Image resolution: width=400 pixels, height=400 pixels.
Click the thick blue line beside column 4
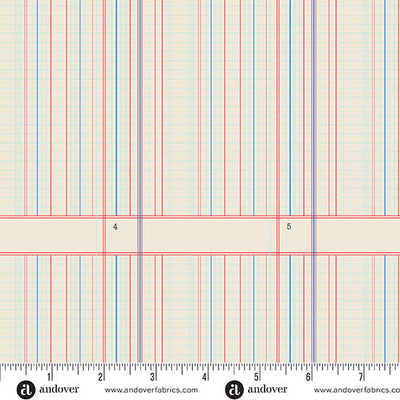point(140,181)
